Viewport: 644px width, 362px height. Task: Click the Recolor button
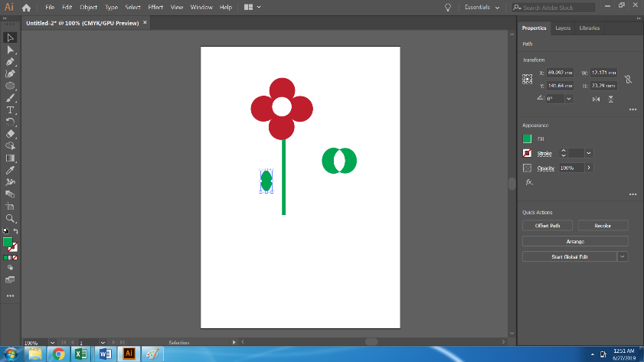click(x=602, y=226)
